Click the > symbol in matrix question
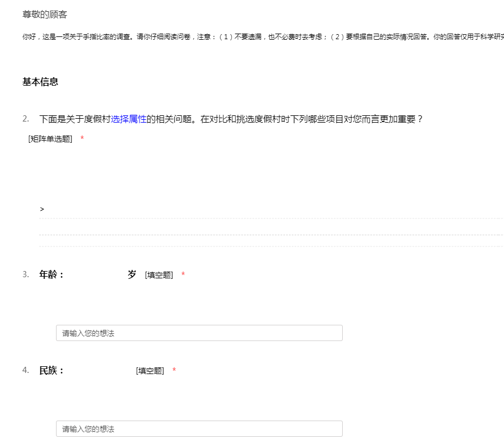 (x=42, y=209)
